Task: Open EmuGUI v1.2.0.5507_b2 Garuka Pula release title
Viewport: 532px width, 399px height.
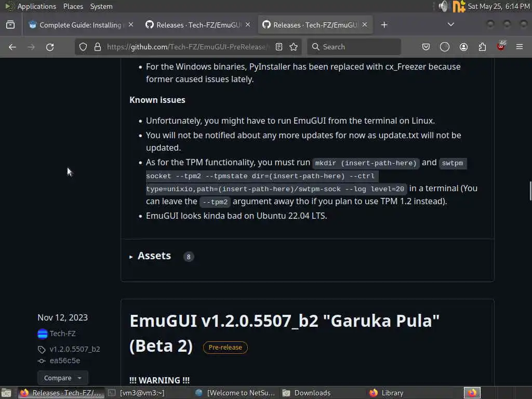Action: click(x=284, y=333)
